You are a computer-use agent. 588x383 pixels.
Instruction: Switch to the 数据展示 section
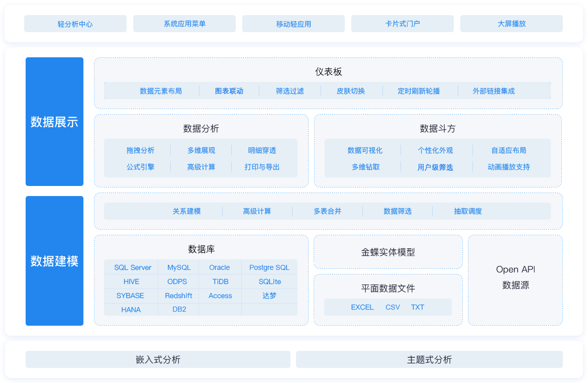click(x=54, y=122)
